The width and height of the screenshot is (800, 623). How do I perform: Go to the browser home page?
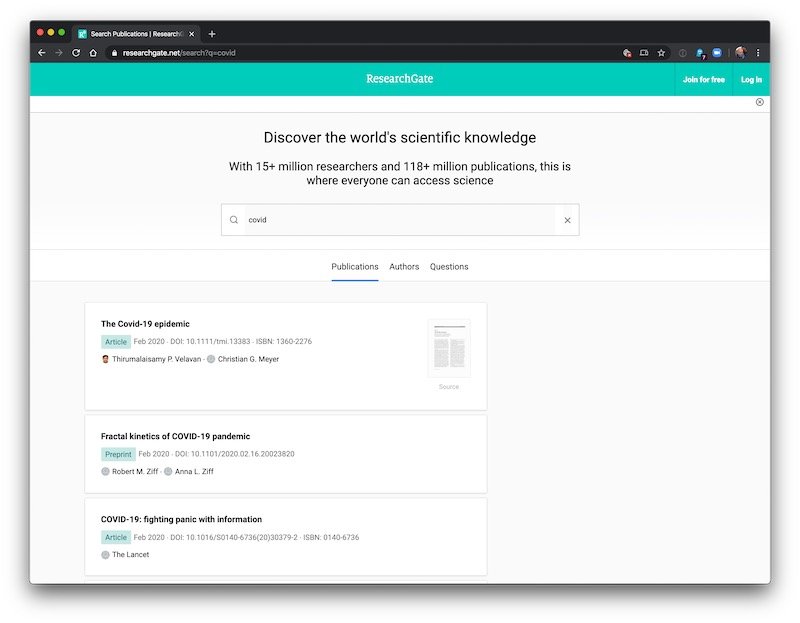[93, 53]
